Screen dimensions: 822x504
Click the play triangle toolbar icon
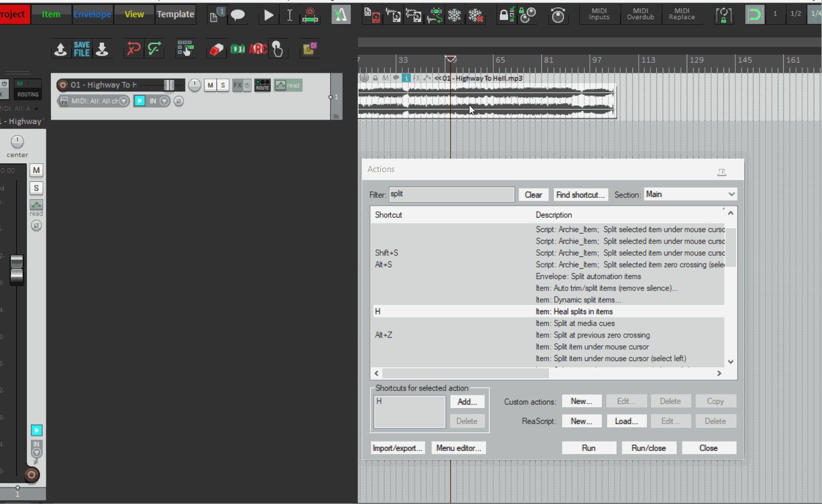click(x=269, y=15)
